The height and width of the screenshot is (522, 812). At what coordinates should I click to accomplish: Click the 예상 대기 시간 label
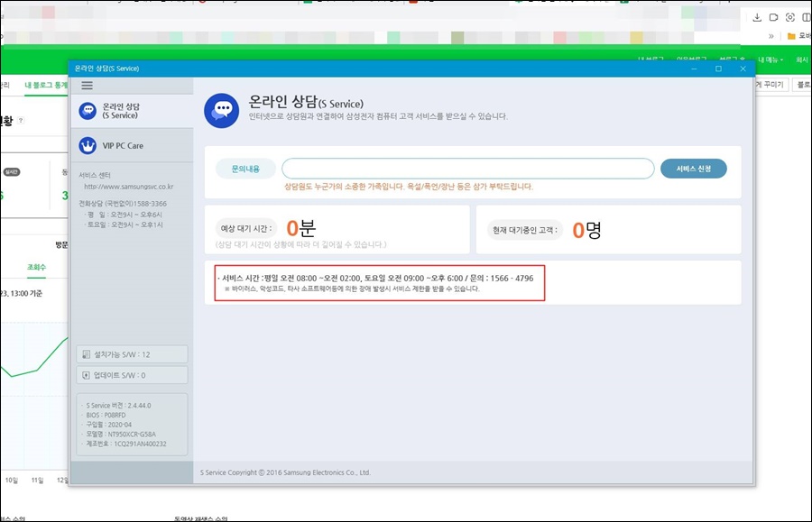[x=246, y=228]
